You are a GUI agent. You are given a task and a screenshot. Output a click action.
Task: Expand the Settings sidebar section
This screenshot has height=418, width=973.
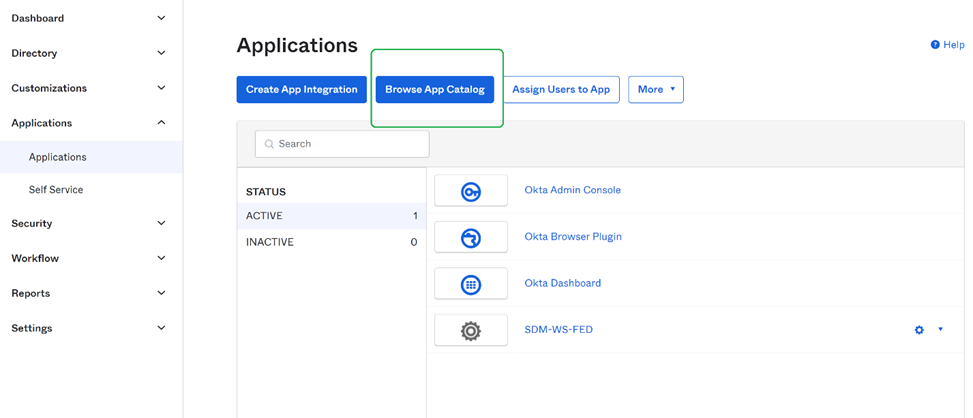(161, 327)
